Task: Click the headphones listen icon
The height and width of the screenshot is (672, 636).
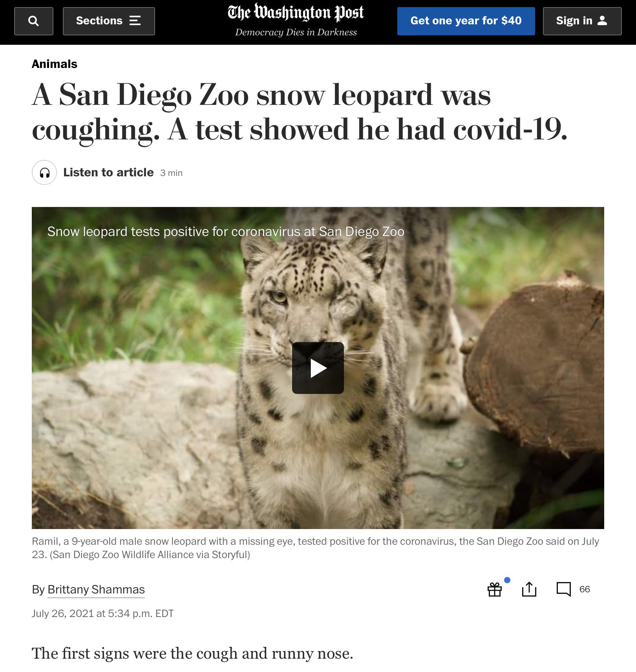Action: point(44,172)
